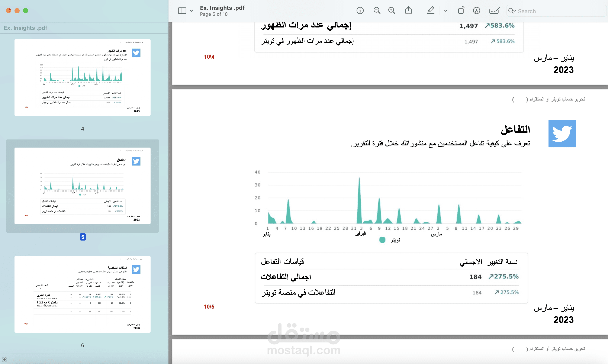Expand sidebar view options chevron
This screenshot has height=364, width=608.
point(191,11)
